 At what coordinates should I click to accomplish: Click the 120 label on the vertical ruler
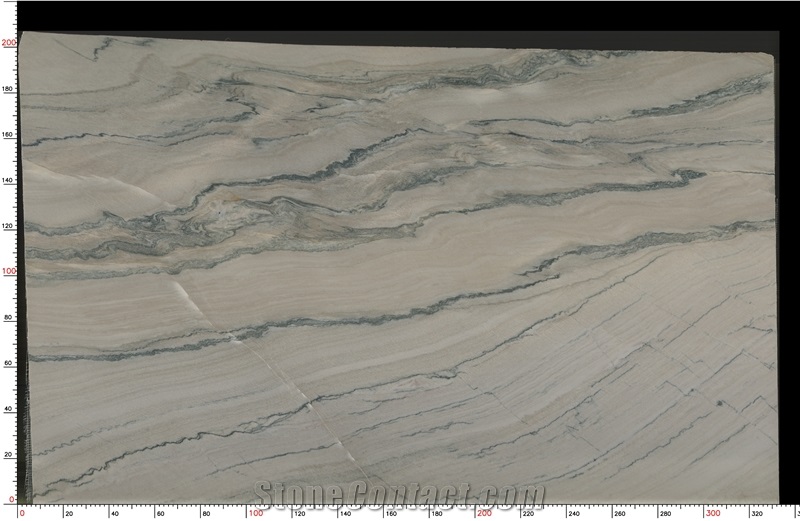tap(8, 226)
